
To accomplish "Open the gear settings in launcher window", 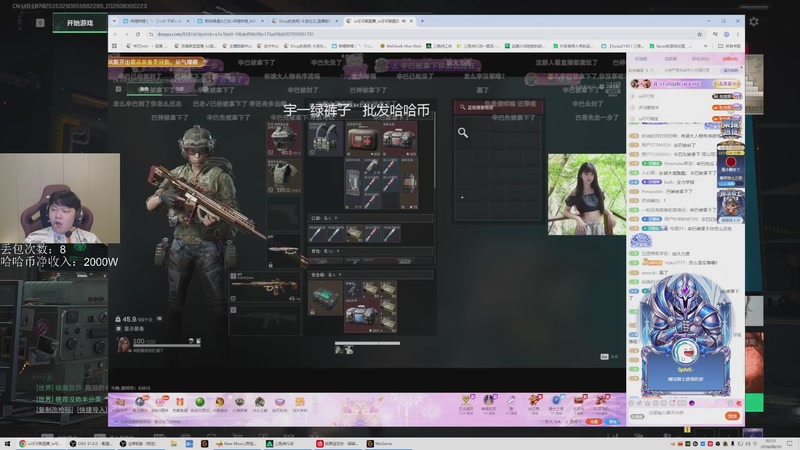I will pyautogui.click(x=754, y=21).
